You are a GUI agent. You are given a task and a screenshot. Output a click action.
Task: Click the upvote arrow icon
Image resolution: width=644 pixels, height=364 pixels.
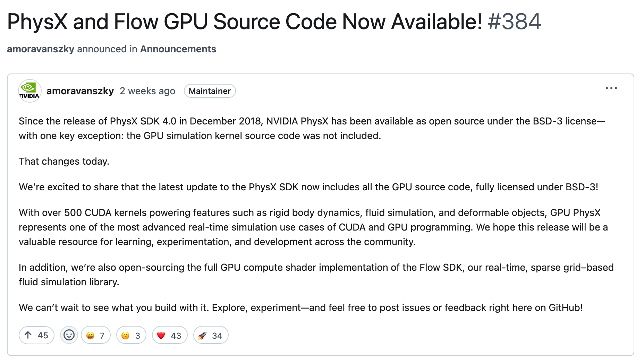click(28, 335)
